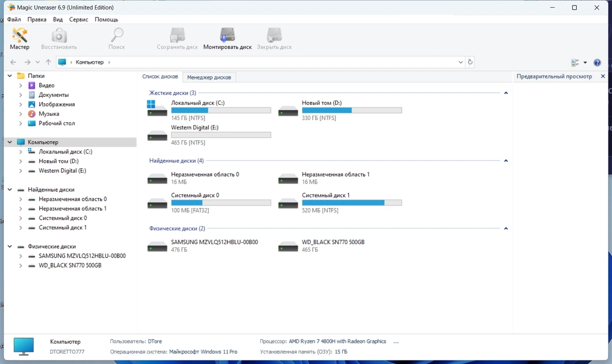Launch the Мастер wizard tool
Image resolution: width=612 pixels, height=364 pixels.
pyautogui.click(x=20, y=39)
